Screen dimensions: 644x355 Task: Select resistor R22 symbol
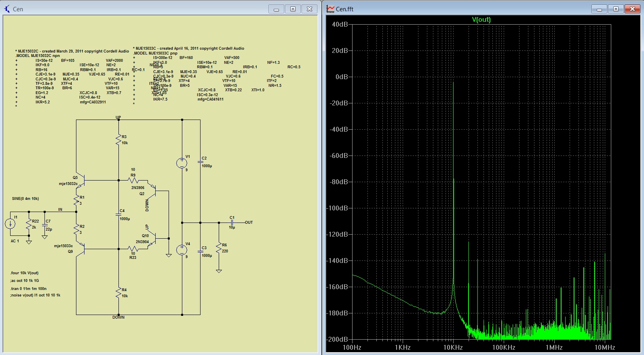[29, 224]
